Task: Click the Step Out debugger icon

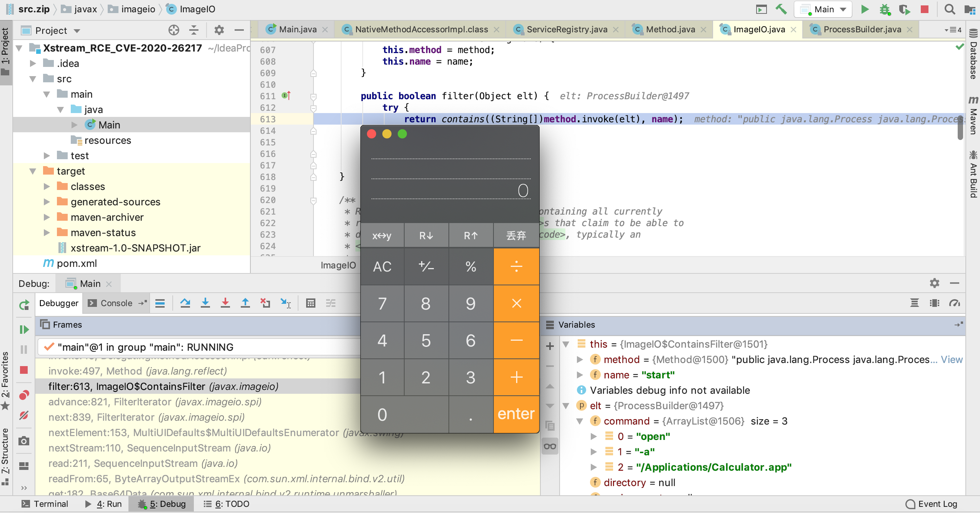Action: pos(245,303)
